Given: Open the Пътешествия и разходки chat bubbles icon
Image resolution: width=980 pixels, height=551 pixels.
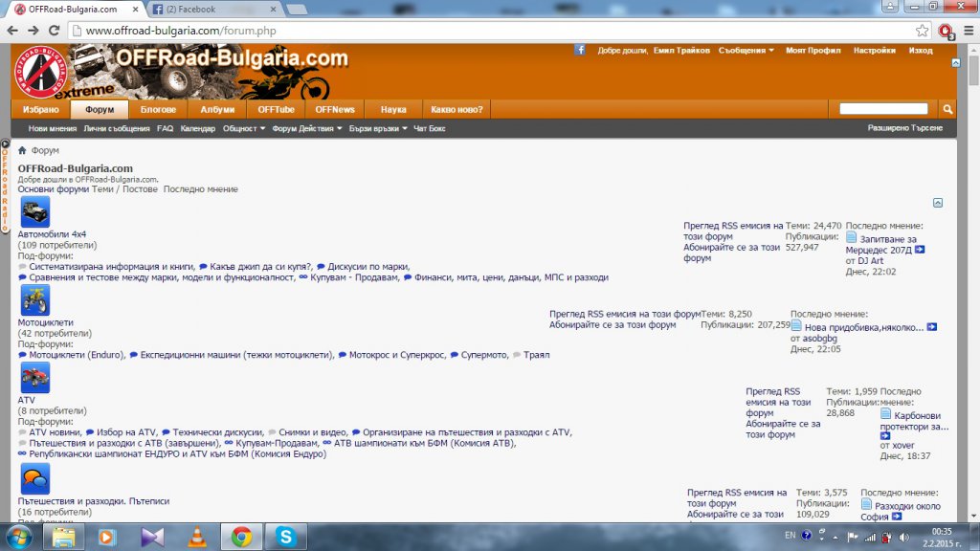Looking at the screenshot, I should (x=35, y=479).
